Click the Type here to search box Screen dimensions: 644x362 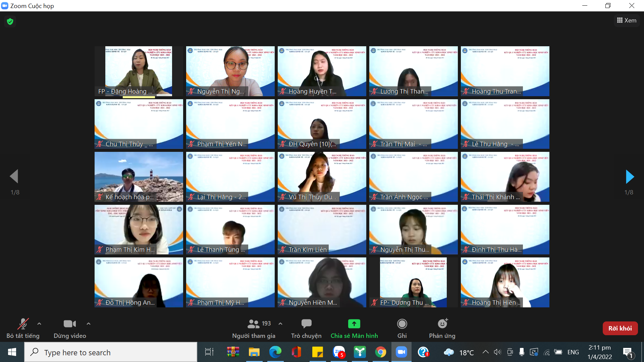point(111,352)
